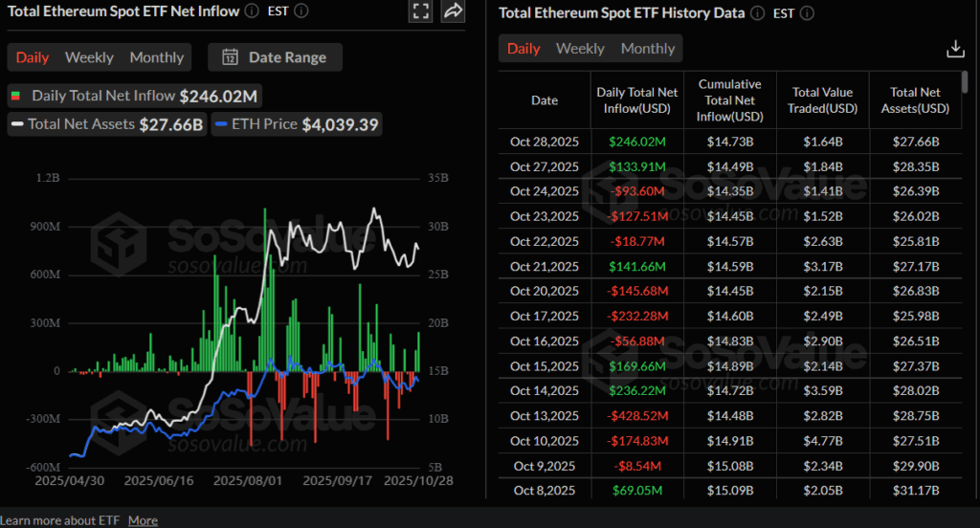This screenshot has height=528, width=980.
Task: Click the $246.02M inflow cell in table
Action: (636, 142)
